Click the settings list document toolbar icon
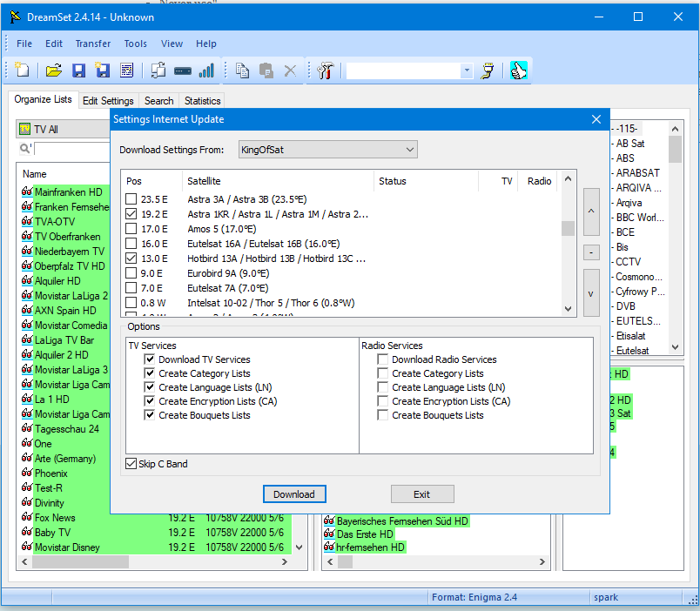The height and width of the screenshot is (611, 700). pos(127,70)
